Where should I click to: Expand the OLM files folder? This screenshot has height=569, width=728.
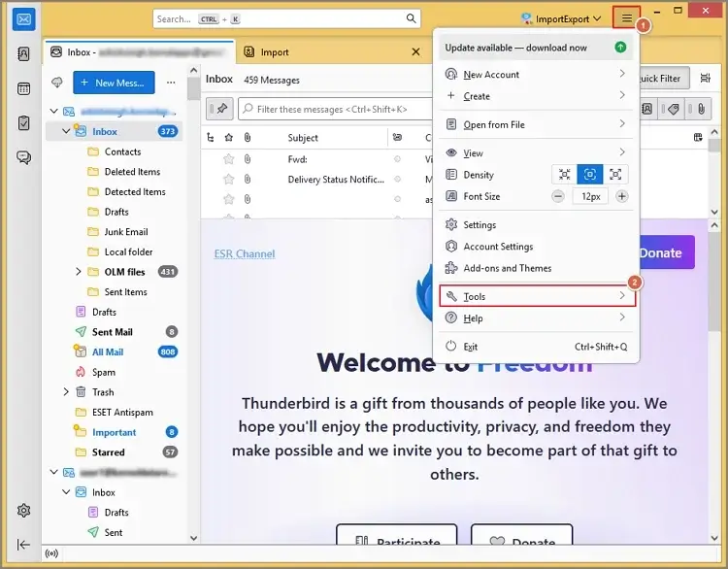79,272
